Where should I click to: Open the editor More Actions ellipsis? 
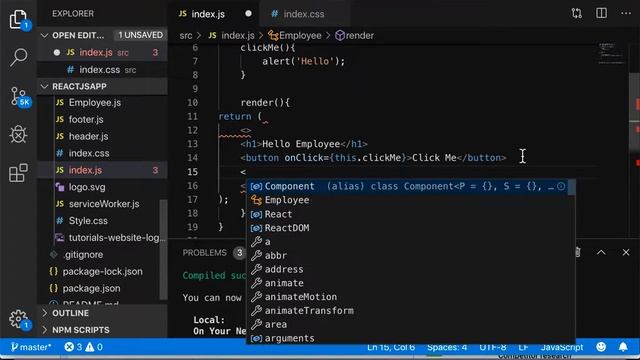click(626, 13)
